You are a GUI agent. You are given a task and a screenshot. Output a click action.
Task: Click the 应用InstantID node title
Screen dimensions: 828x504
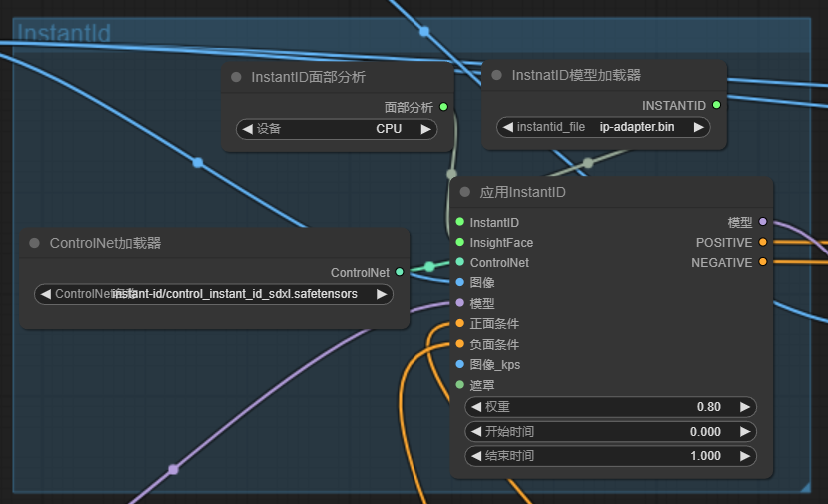coord(522,192)
